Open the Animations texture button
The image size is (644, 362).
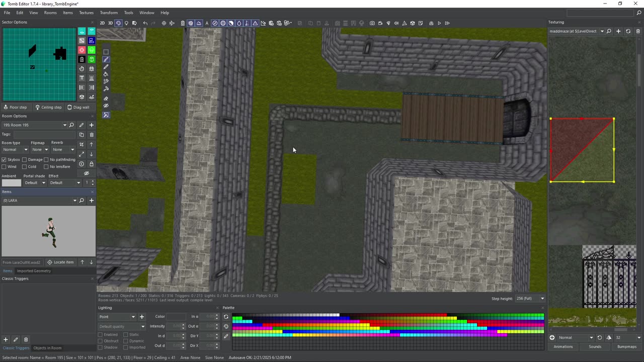coord(563,347)
